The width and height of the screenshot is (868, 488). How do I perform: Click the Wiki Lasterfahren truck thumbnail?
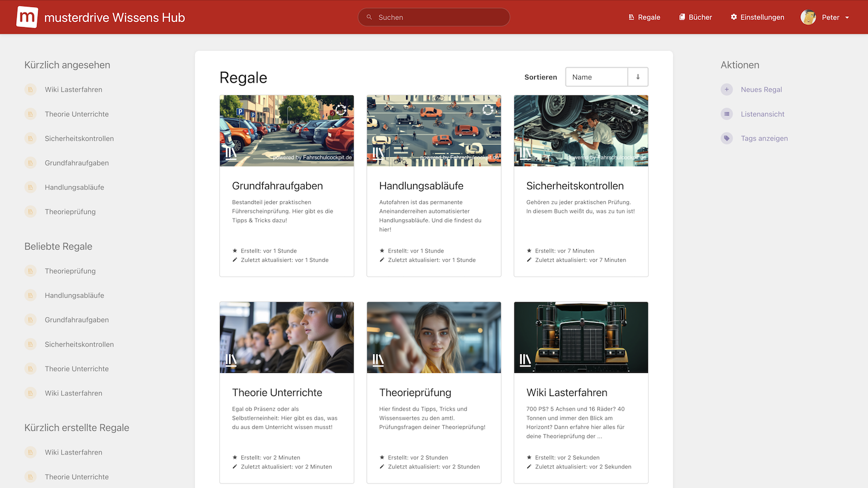pos(580,337)
